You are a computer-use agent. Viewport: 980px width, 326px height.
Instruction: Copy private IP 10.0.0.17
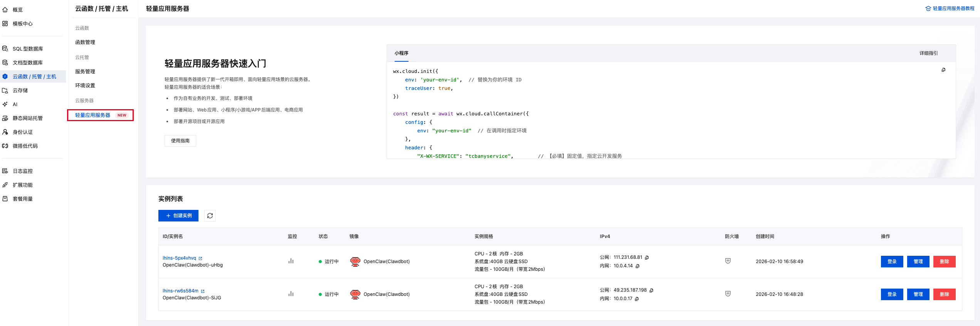pos(637,299)
